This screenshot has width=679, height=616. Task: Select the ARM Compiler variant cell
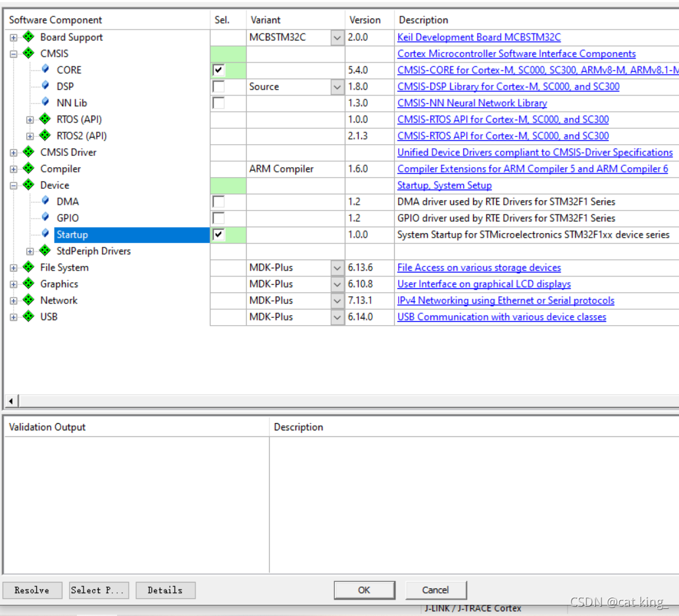tap(295, 169)
